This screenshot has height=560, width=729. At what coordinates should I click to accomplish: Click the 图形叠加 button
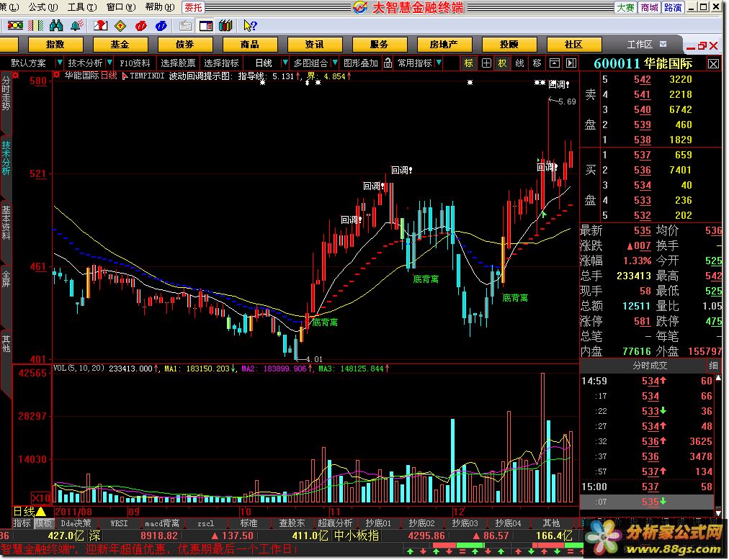(361, 63)
